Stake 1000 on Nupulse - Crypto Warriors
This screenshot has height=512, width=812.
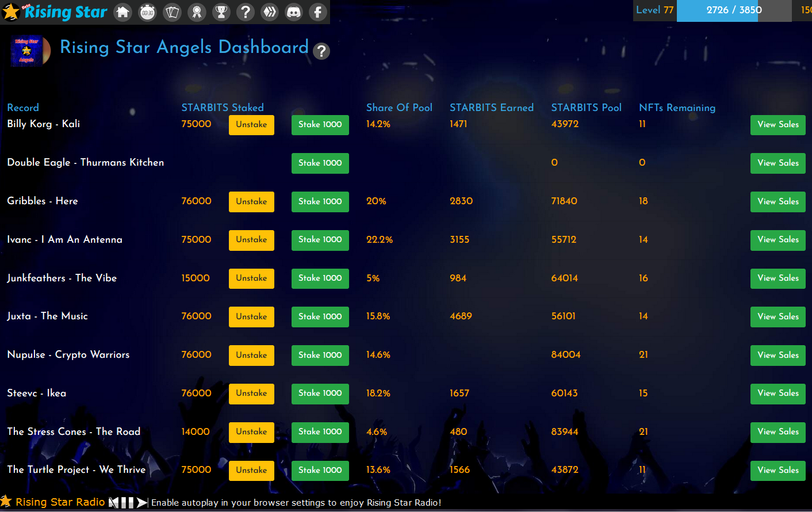pos(320,356)
